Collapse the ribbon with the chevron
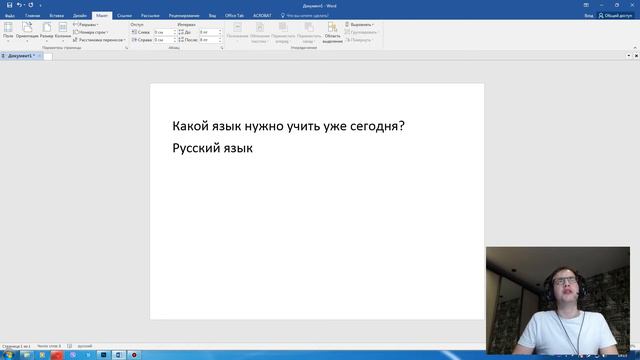Viewport: 640px width, 360px height. coord(635,48)
